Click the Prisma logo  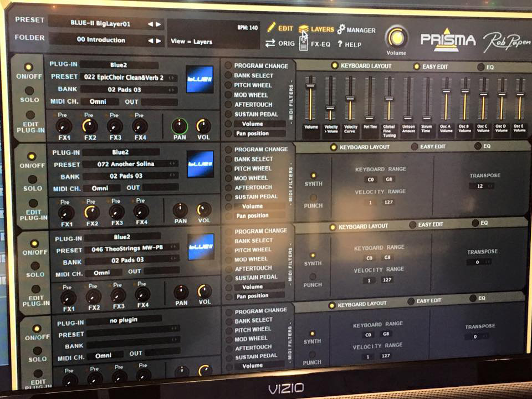[448, 40]
